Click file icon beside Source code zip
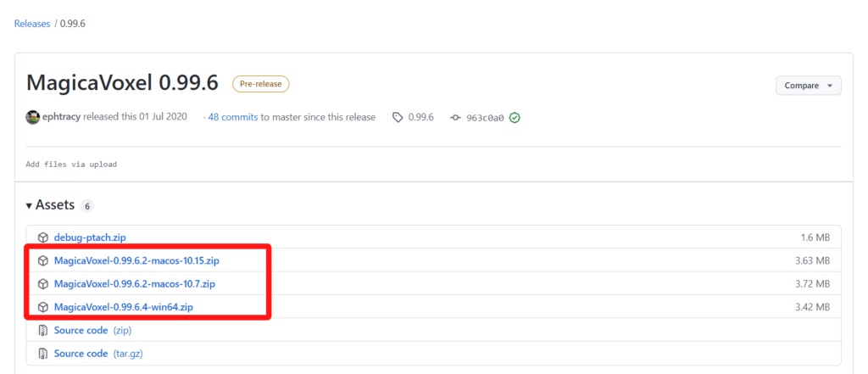 coord(42,330)
